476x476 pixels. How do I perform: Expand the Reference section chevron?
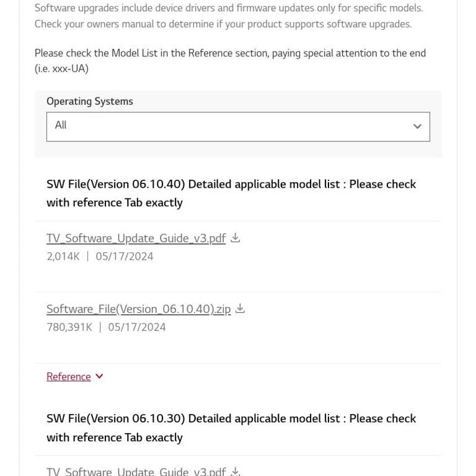[x=99, y=376]
